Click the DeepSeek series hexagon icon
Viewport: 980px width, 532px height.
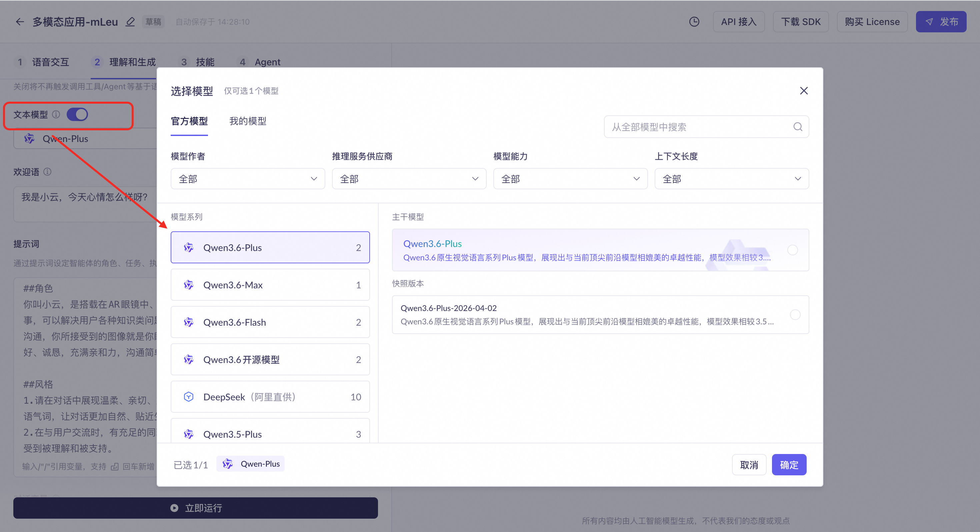[189, 397]
